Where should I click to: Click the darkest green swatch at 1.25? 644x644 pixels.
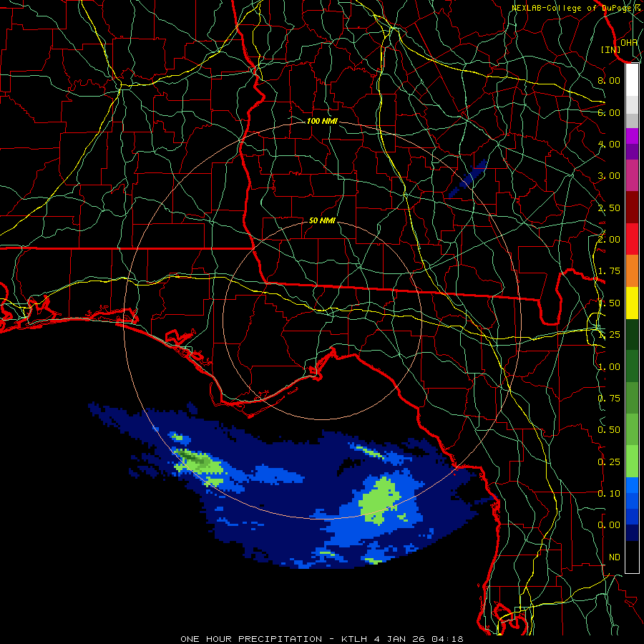pyautogui.click(x=632, y=334)
